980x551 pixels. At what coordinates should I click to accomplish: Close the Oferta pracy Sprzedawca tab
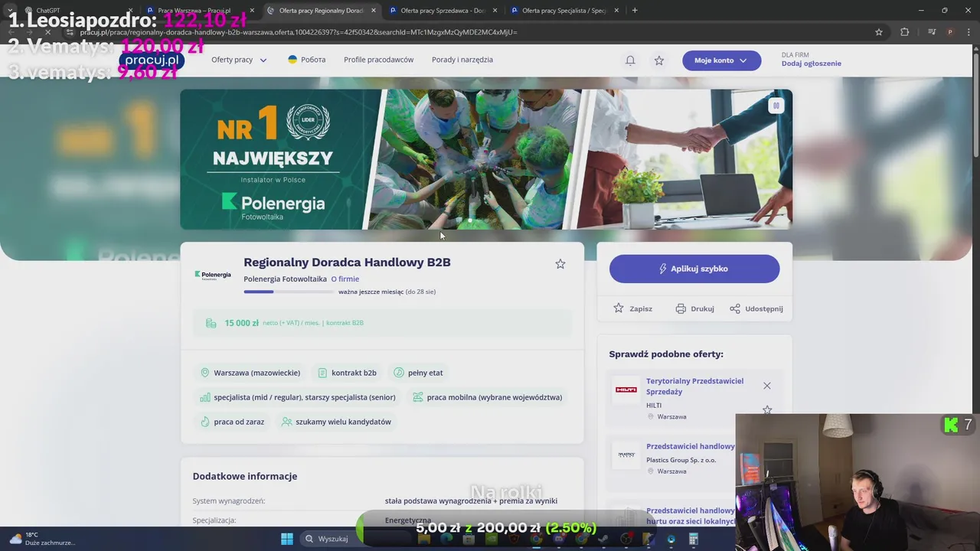495,11
